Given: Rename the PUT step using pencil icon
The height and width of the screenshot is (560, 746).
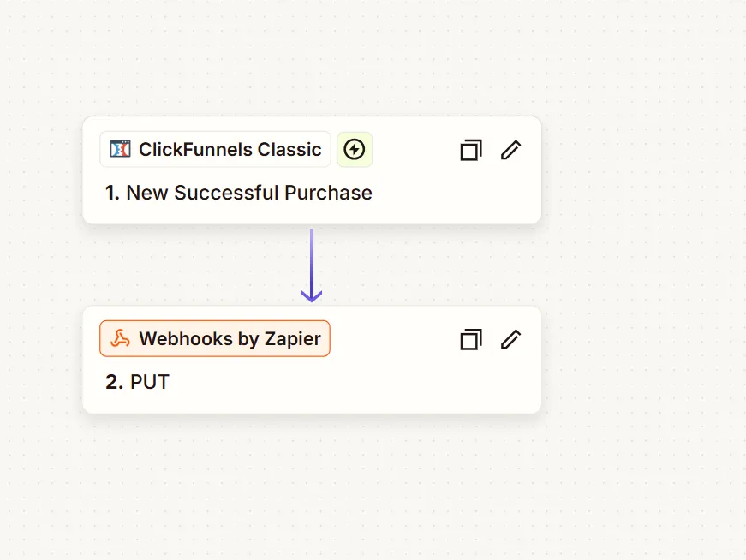Looking at the screenshot, I should tap(511, 339).
